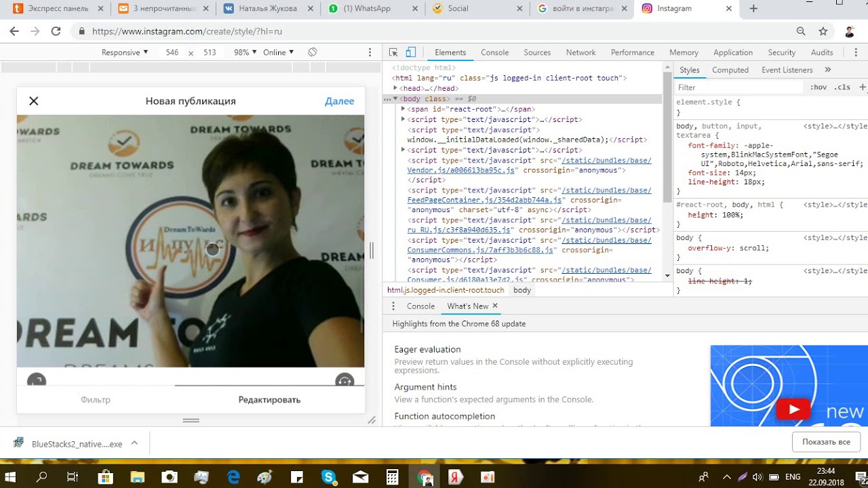868x488 pixels.
Task: Open BlueStacks2_native download options arrow
Action: (x=134, y=443)
